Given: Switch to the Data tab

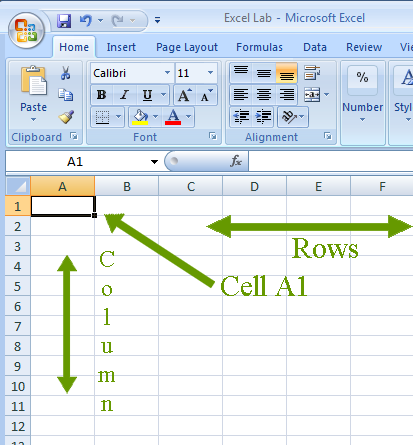Looking at the screenshot, I should tap(315, 47).
